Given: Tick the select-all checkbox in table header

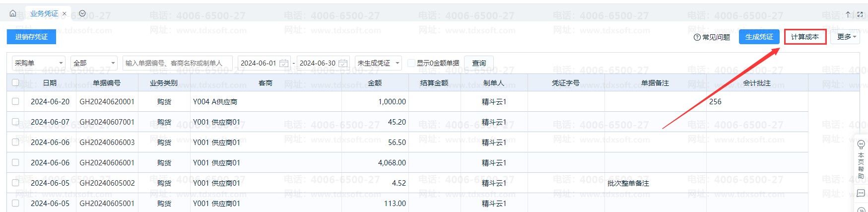Looking at the screenshot, I should (15, 82).
